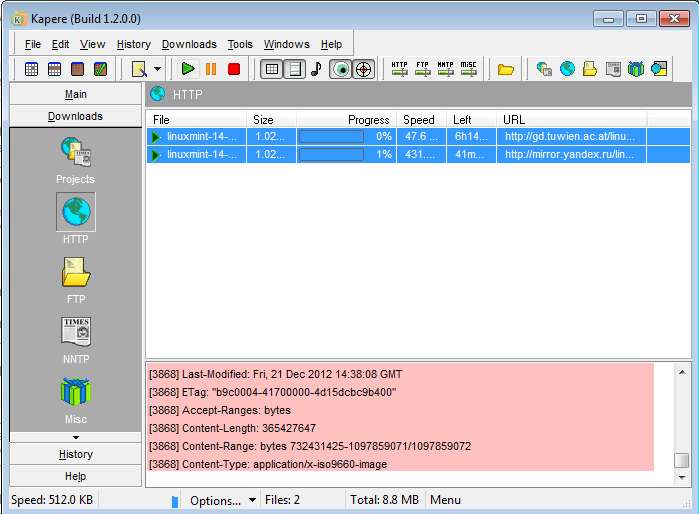Image resolution: width=699 pixels, height=514 pixels.
Task: Click the last globe with window toolbar icon
Action: pyautogui.click(x=659, y=69)
